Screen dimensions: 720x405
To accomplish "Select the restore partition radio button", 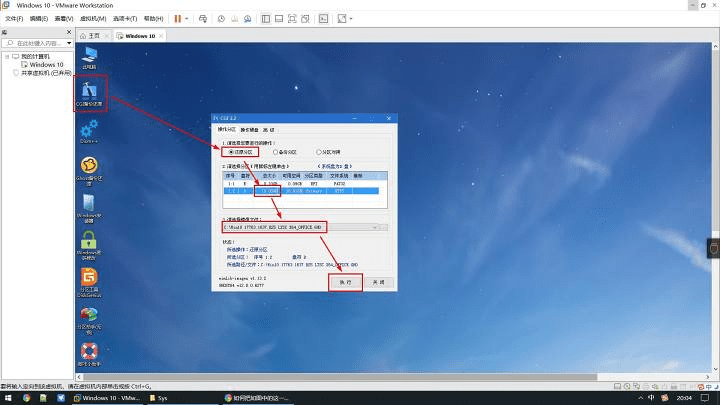I will (x=232, y=152).
